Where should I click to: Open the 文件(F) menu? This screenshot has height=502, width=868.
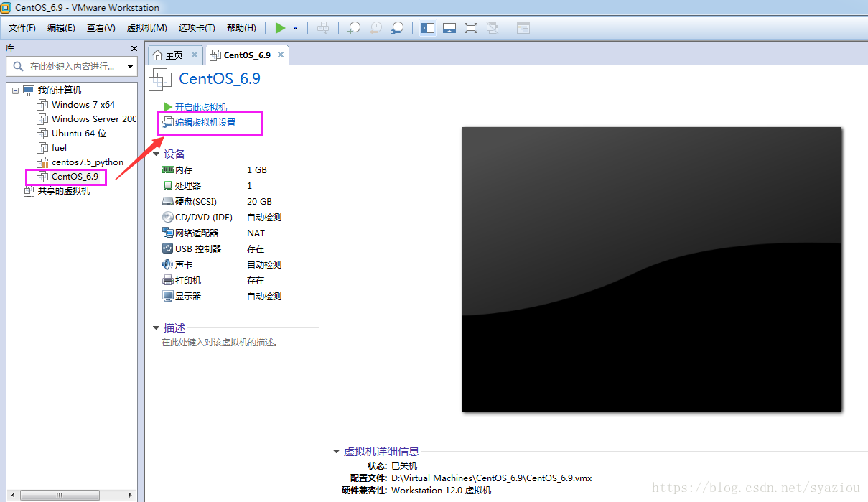22,28
